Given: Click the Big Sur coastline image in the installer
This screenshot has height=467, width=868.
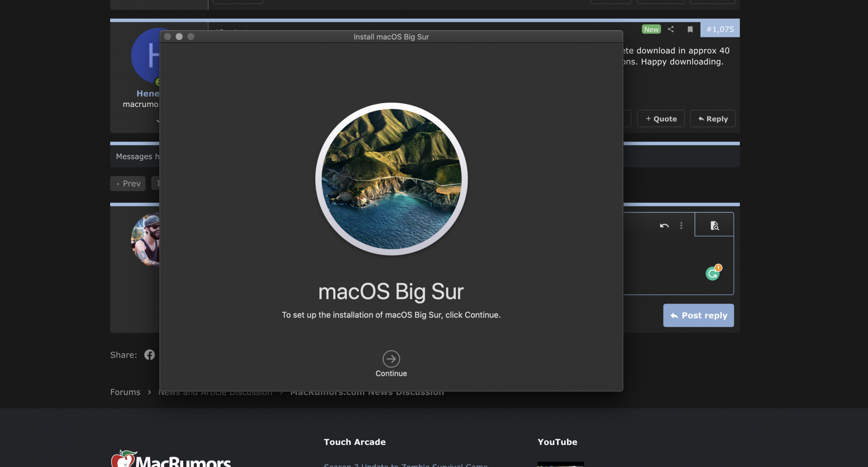Looking at the screenshot, I should pyautogui.click(x=391, y=179).
